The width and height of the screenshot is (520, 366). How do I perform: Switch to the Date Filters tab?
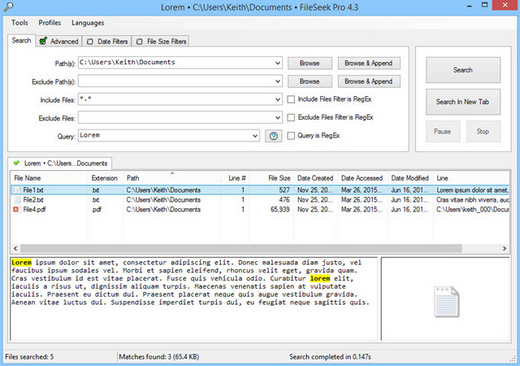107,41
